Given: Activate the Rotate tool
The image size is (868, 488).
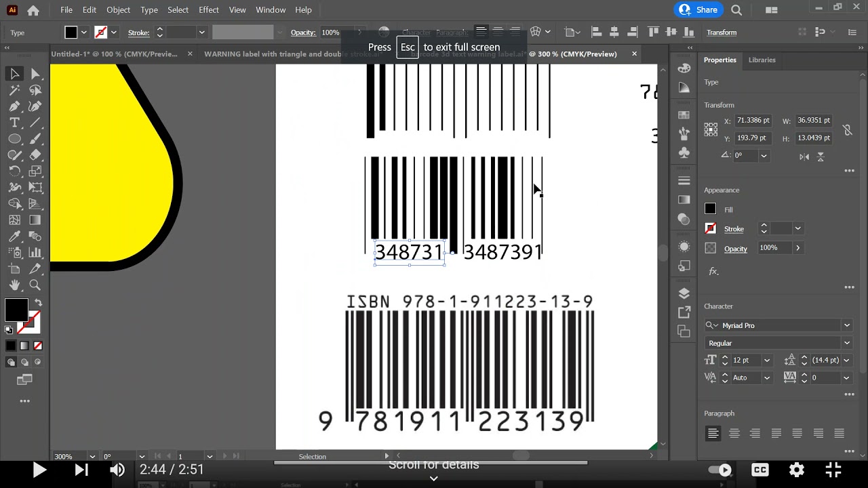Looking at the screenshot, I should (x=14, y=171).
